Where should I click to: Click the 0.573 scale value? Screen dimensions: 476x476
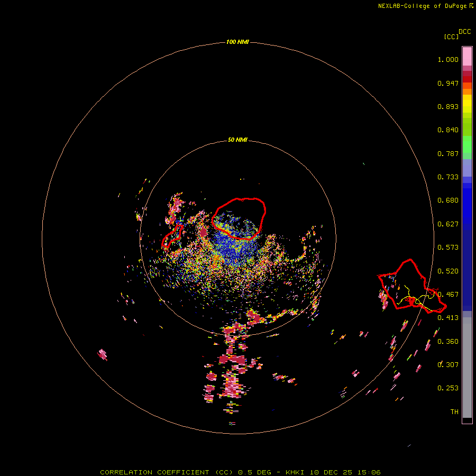click(448, 248)
